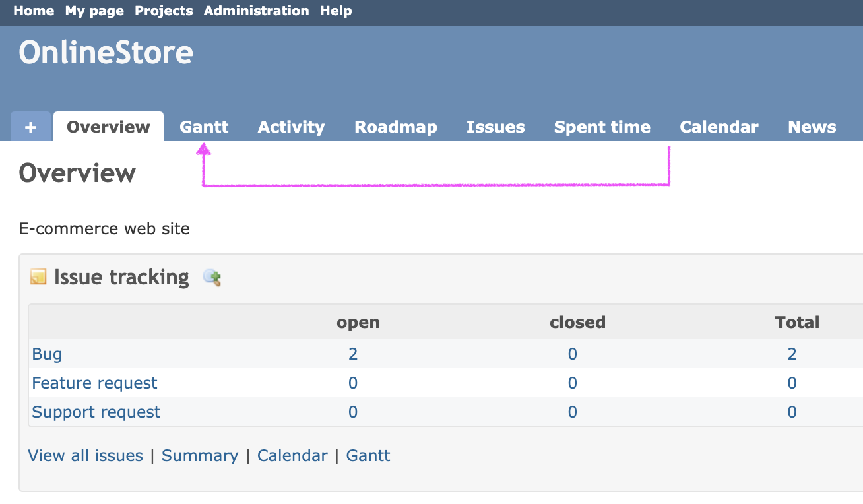Image resolution: width=863 pixels, height=504 pixels.
Task: Switch to the Gantt tab
Action: point(204,127)
